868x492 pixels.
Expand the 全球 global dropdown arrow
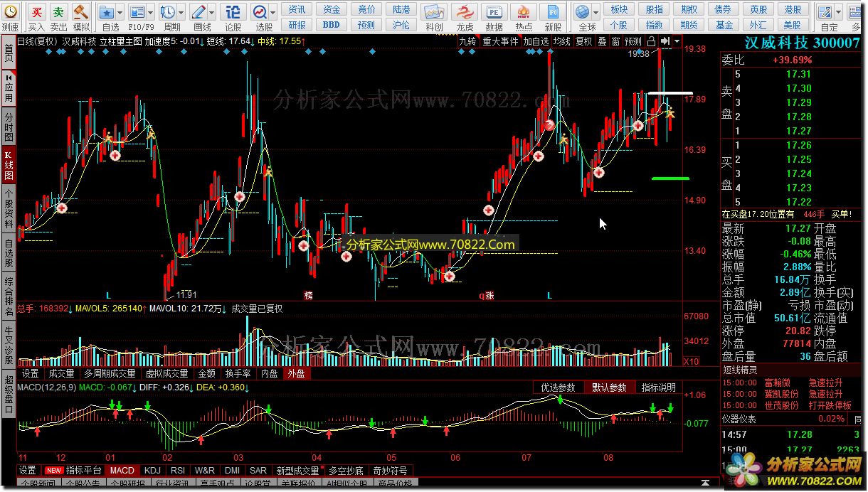point(596,13)
